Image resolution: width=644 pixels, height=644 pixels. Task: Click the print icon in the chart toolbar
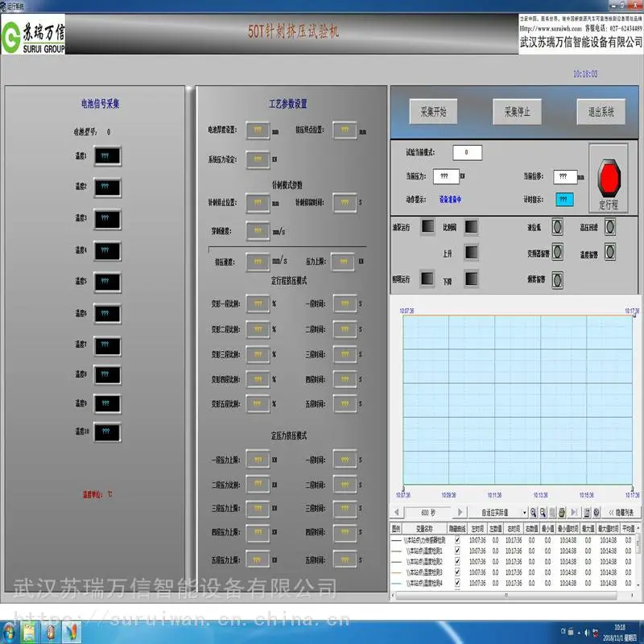point(562,512)
